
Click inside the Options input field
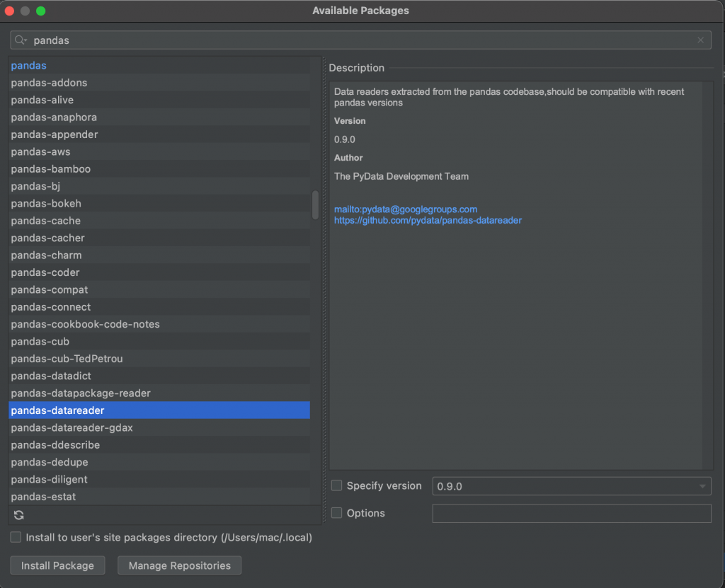point(571,513)
